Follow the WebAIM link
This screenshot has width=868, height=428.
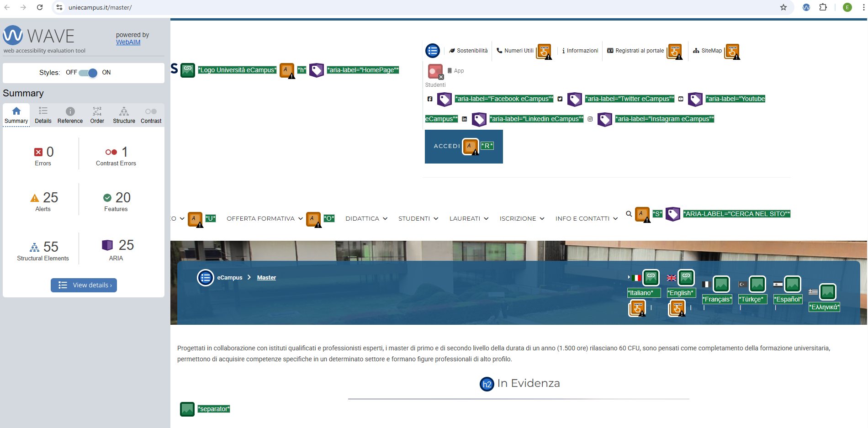128,42
